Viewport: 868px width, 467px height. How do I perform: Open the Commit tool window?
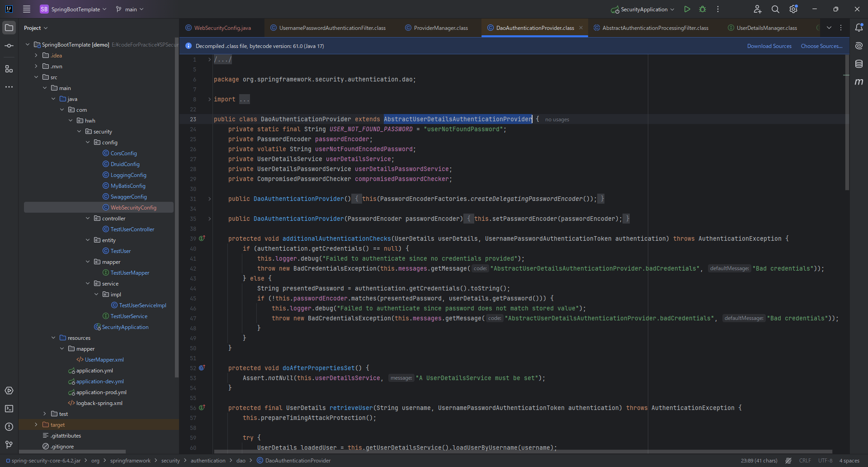coord(9,46)
